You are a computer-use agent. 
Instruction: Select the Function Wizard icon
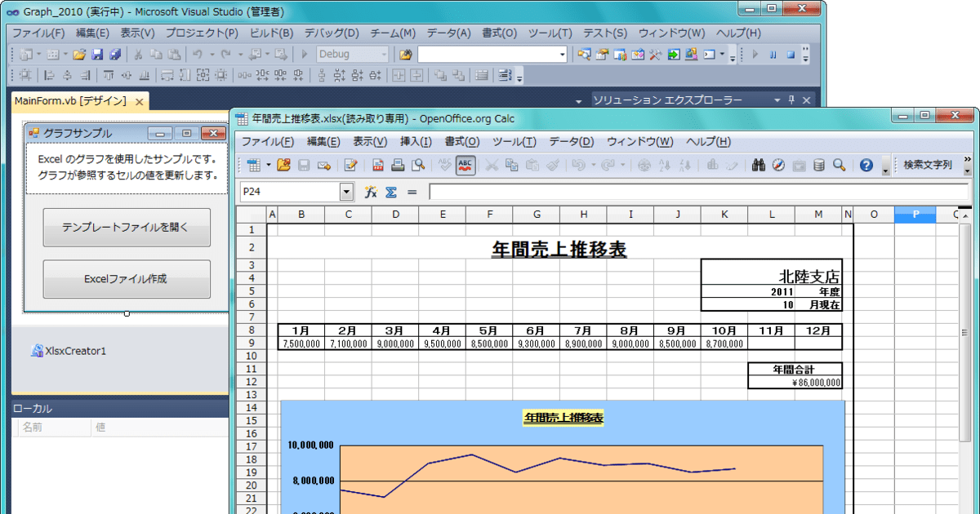369,192
